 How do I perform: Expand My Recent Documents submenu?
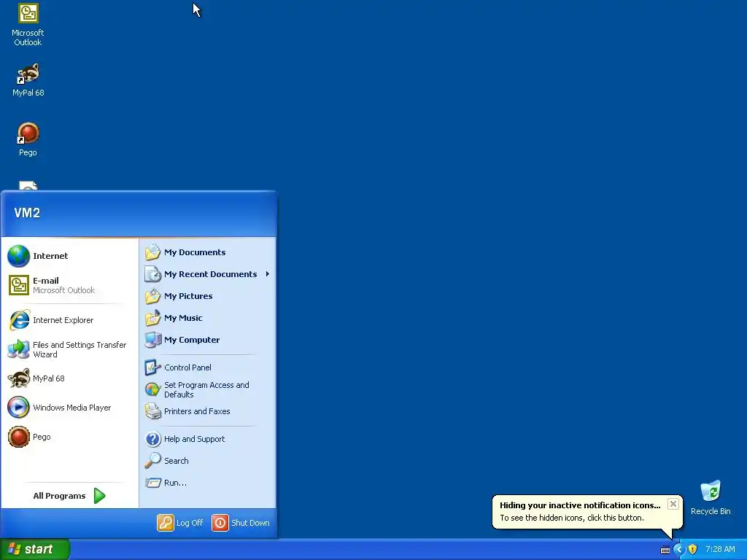[208, 274]
